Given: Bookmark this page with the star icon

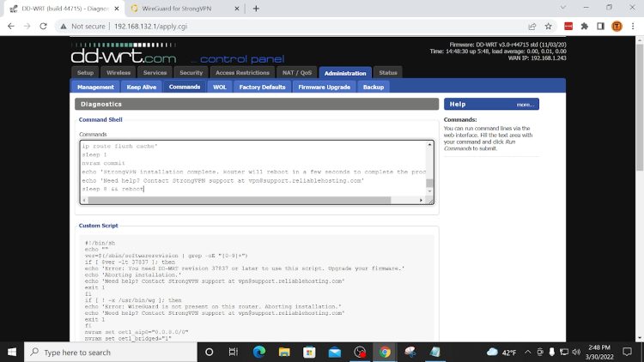Looking at the screenshot, I should point(549,27).
